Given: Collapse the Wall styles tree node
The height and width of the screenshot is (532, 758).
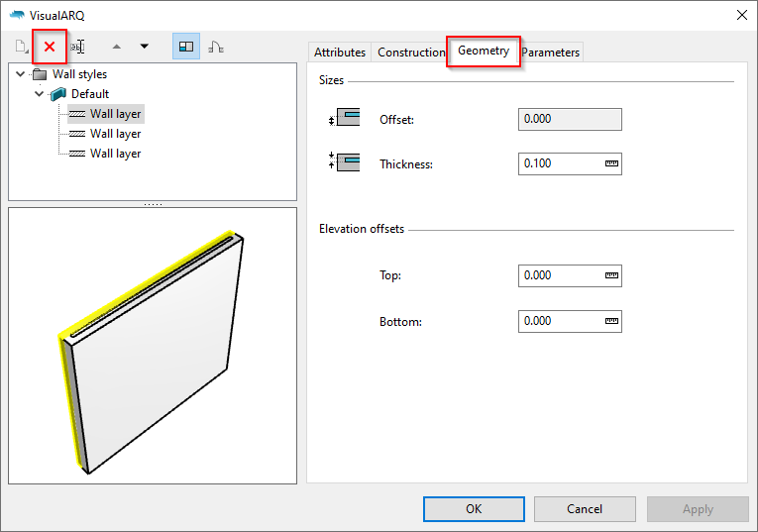Looking at the screenshot, I should coord(20,74).
